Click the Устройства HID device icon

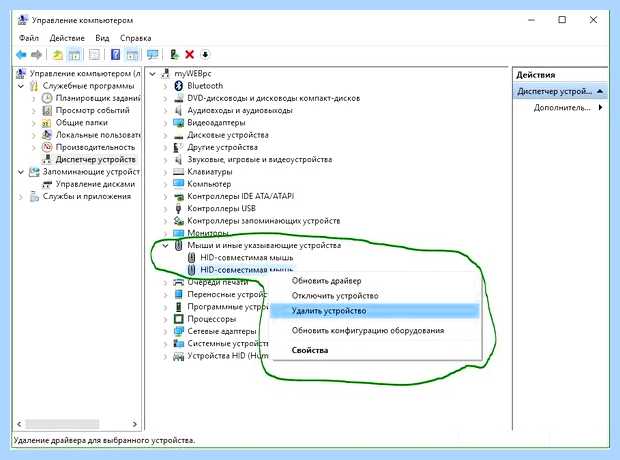pos(178,356)
